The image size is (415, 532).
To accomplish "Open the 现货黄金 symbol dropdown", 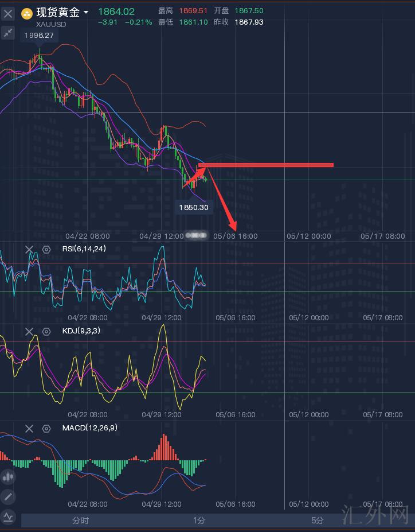I will [x=85, y=13].
